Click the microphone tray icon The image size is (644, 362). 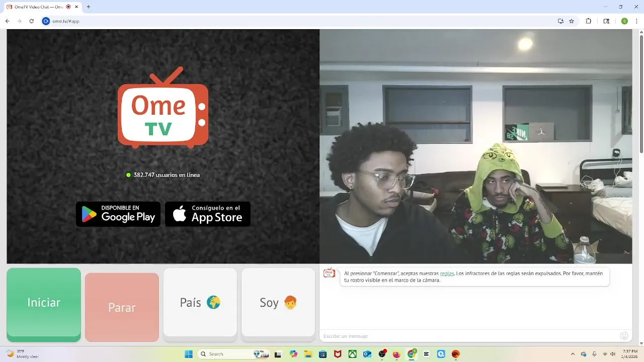[x=594, y=354]
